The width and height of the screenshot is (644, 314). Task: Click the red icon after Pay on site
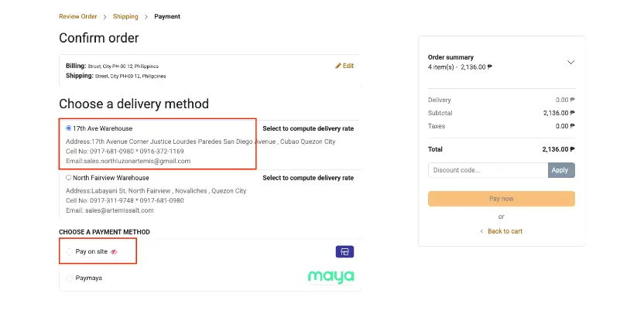click(114, 252)
